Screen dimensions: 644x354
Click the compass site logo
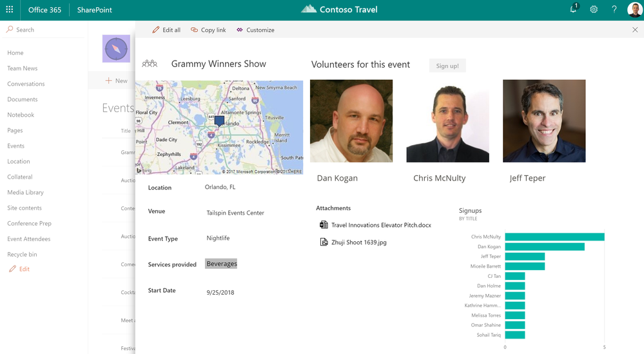tap(116, 49)
